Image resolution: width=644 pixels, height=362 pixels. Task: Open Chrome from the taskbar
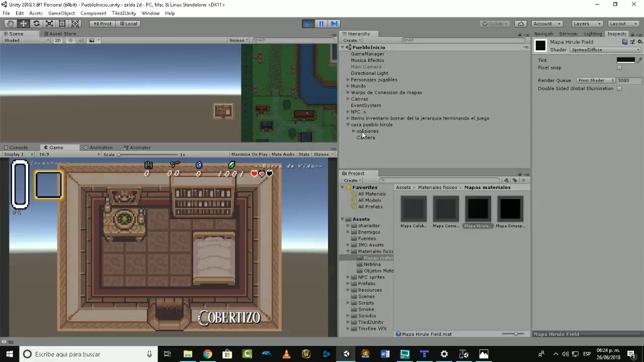coord(207,354)
